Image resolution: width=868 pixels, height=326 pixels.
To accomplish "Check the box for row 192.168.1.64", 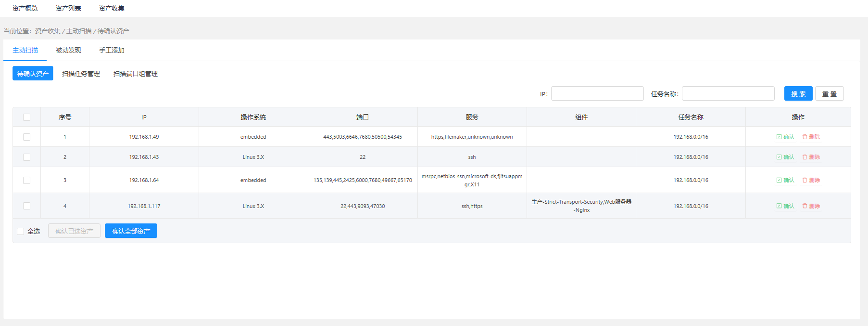I will pos(26,180).
